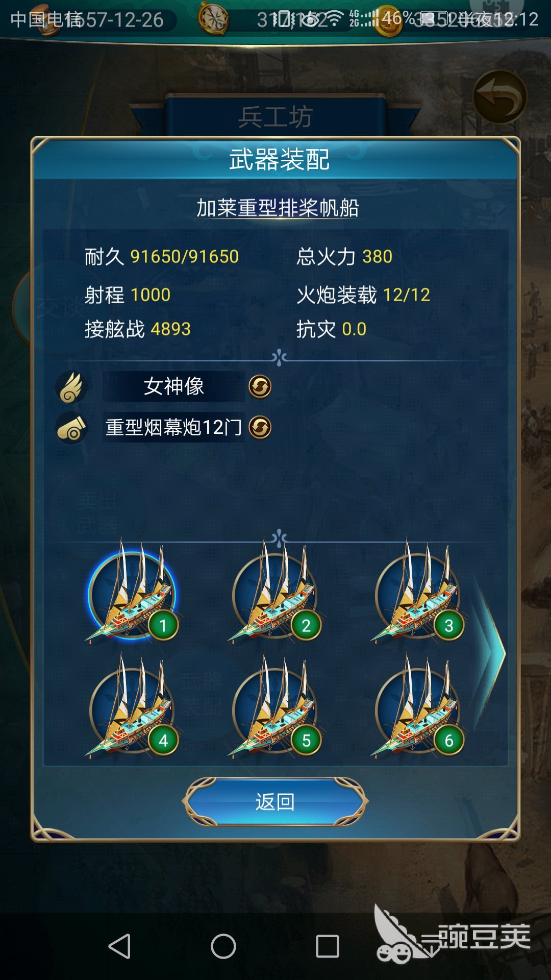Click the 返回 button
Viewport: 551px width, 980px height.
[x=275, y=802]
